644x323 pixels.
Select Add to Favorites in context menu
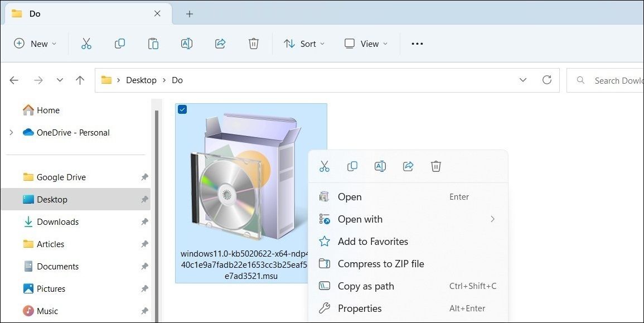(408, 241)
